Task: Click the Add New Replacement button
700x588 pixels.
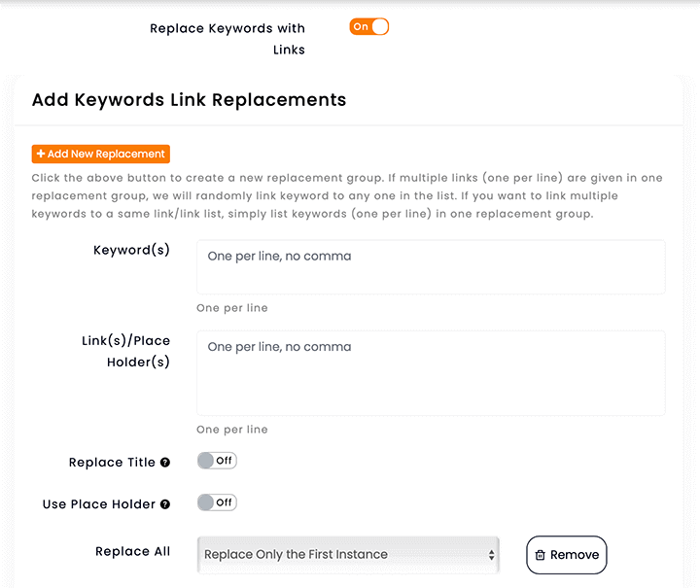Action: 101,154
